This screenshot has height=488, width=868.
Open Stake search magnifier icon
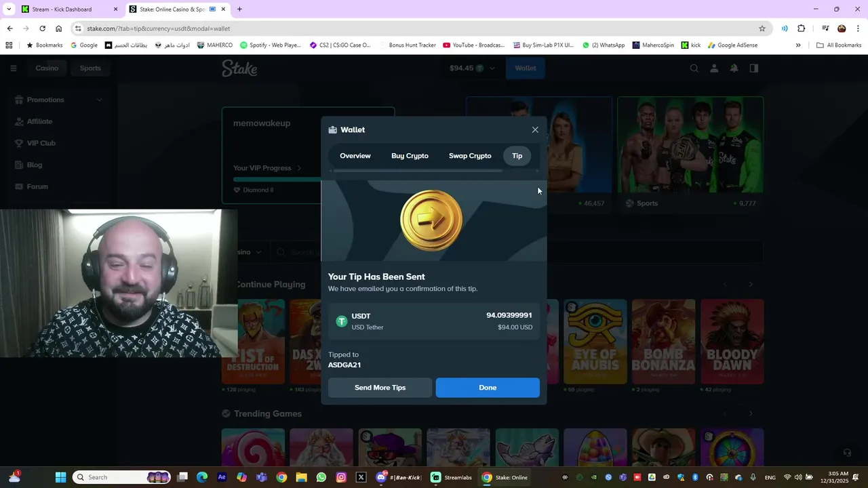[694, 68]
